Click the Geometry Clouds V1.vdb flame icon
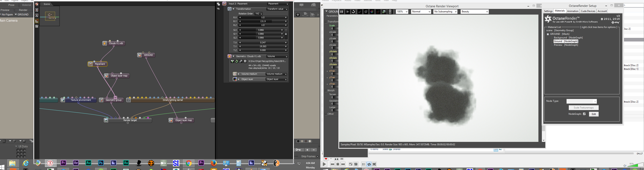 (230, 56)
